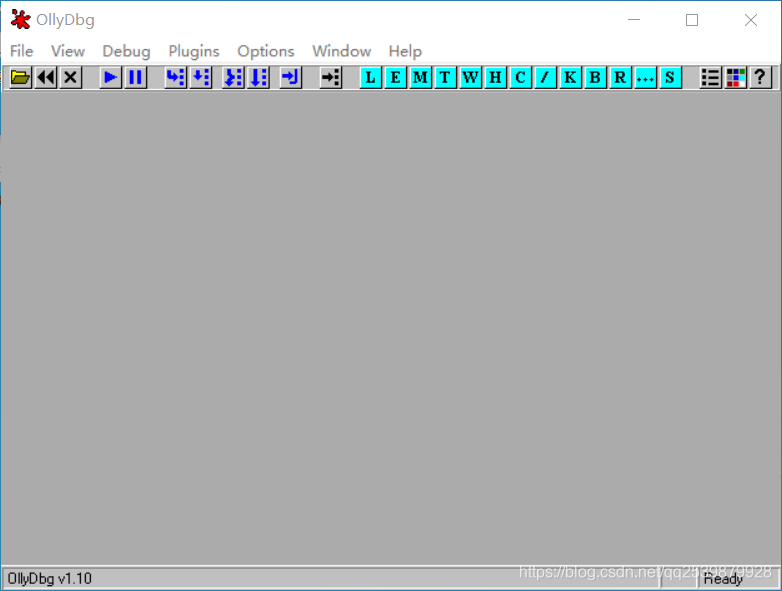Click the Trace into icon

[x=233, y=77]
